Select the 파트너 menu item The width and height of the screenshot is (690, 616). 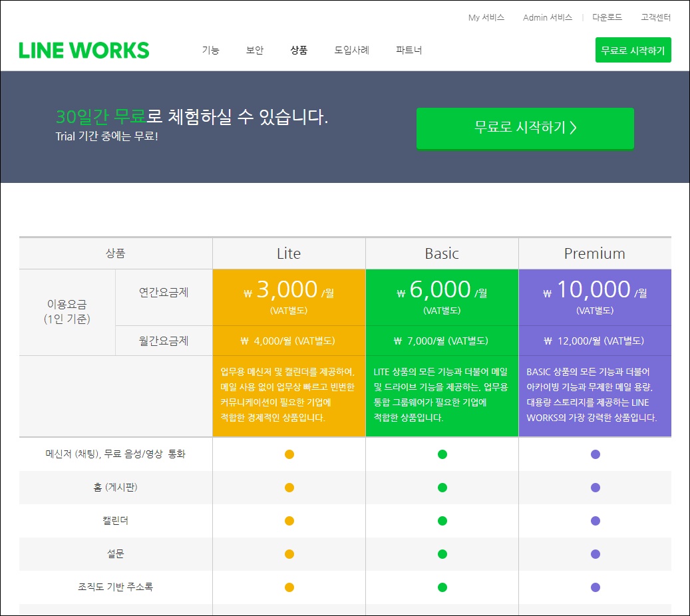pos(409,50)
